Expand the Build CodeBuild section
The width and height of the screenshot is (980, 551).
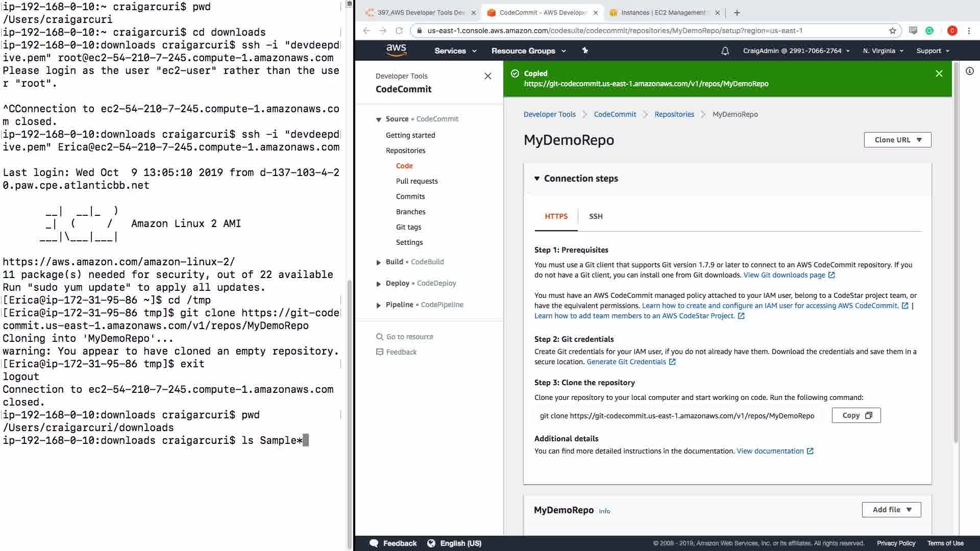378,262
